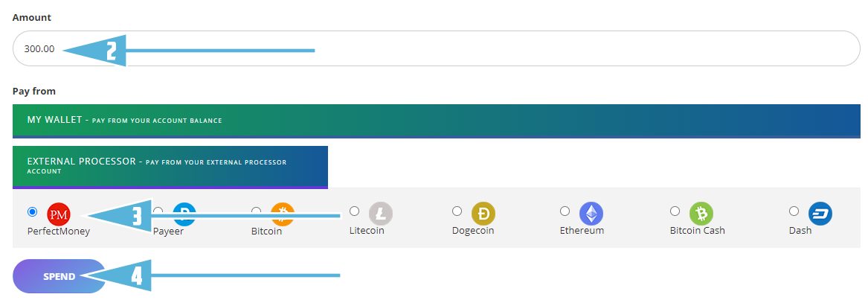Image resolution: width=868 pixels, height=300 pixels.
Task: Click the Litecoin silver coin icon
Action: click(x=381, y=214)
